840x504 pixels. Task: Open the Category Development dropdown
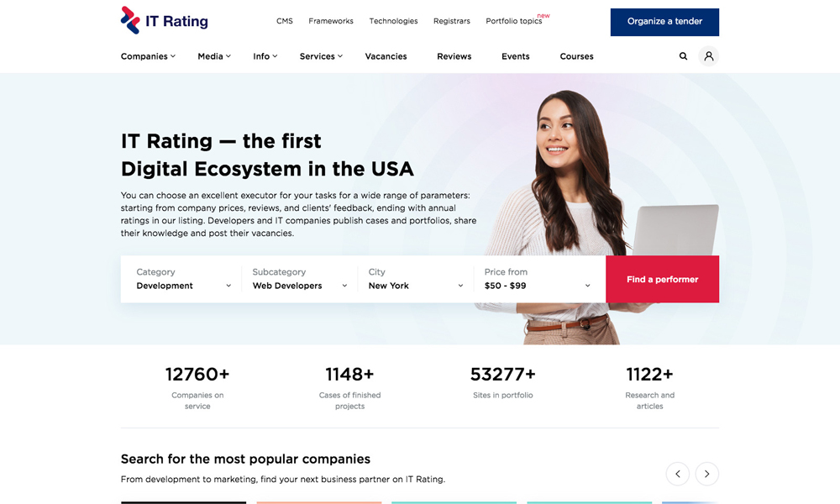click(x=183, y=280)
